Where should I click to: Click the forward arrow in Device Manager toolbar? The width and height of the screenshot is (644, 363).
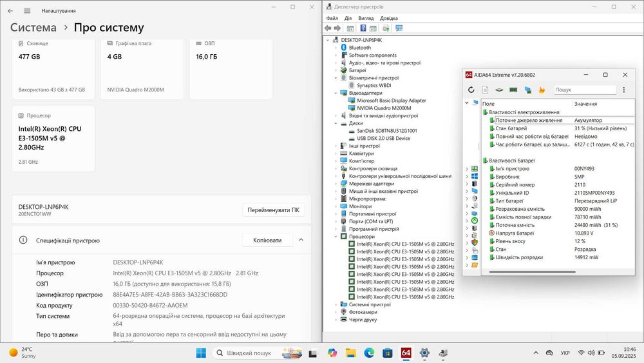tap(337, 28)
